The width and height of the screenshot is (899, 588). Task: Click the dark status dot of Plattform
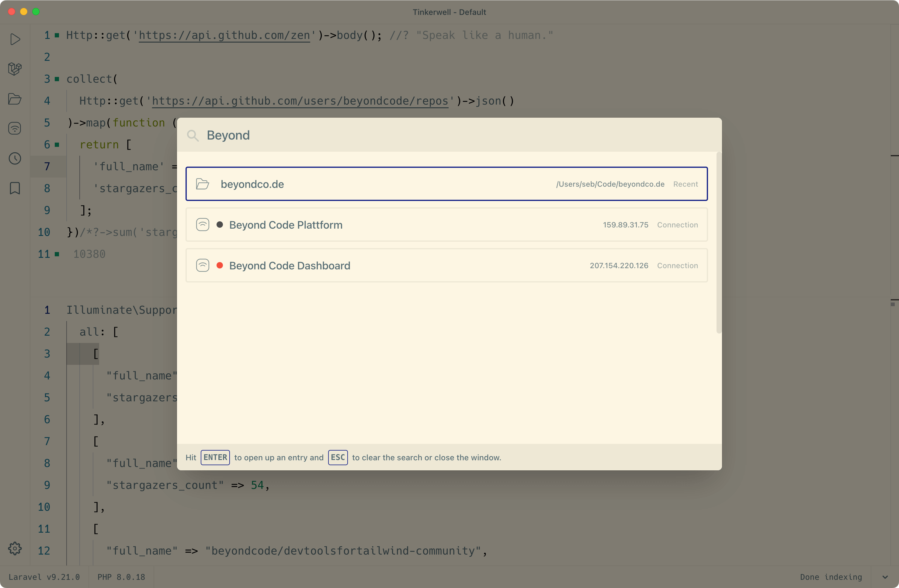(x=220, y=225)
